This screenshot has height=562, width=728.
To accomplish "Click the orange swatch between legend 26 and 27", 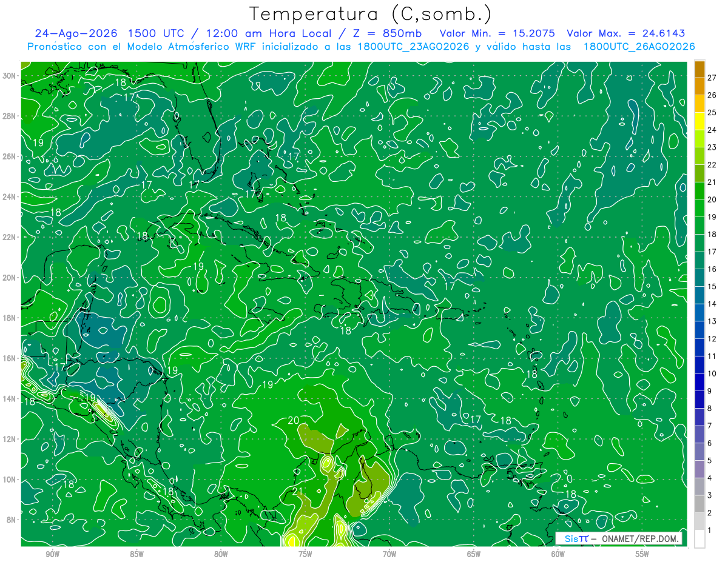I will pos(699,87).
